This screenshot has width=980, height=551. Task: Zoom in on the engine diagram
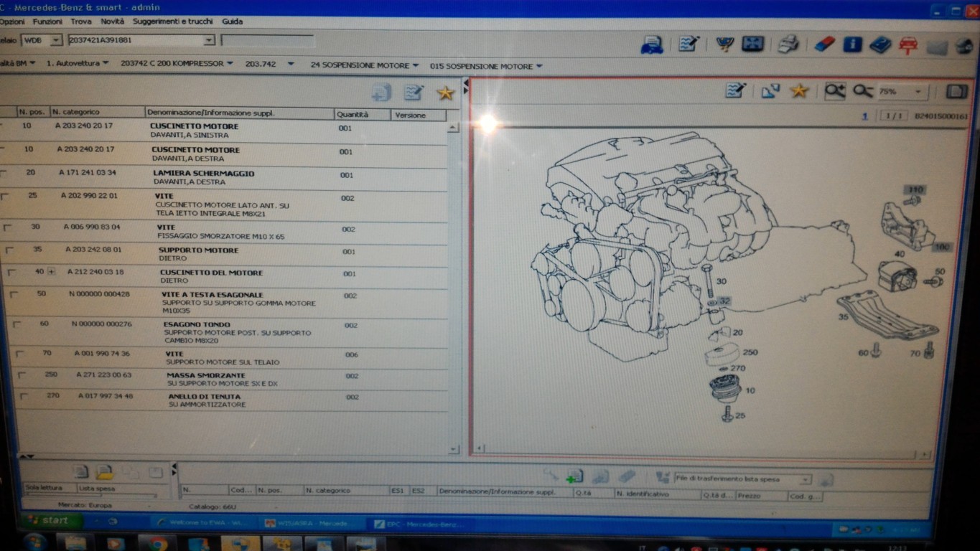coord(834,91)
